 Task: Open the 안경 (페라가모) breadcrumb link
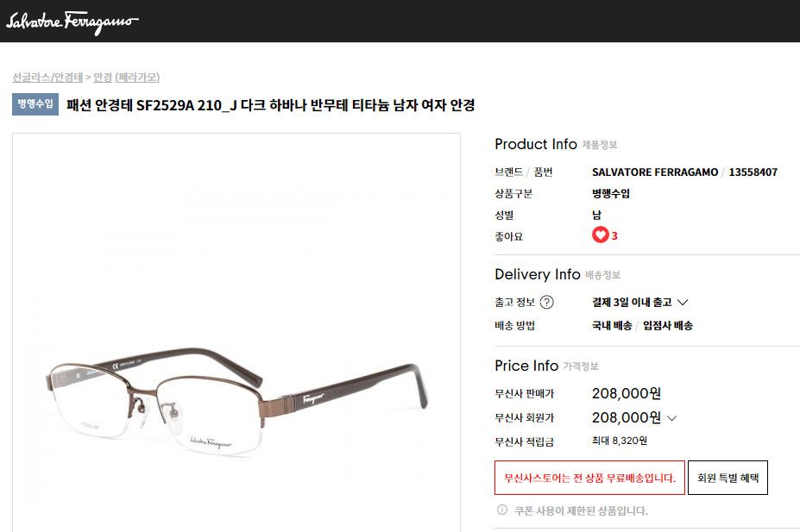[x=127, y=78]
